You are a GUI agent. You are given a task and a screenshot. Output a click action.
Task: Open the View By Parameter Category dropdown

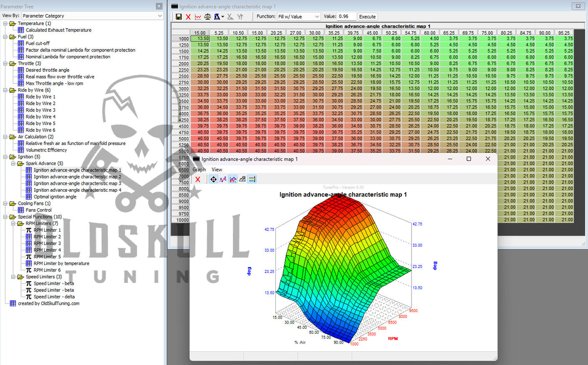[93, 16]
